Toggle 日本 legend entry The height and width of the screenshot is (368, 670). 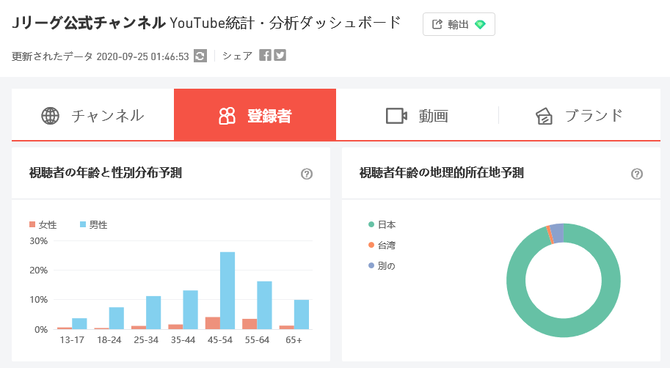(382, 224)
